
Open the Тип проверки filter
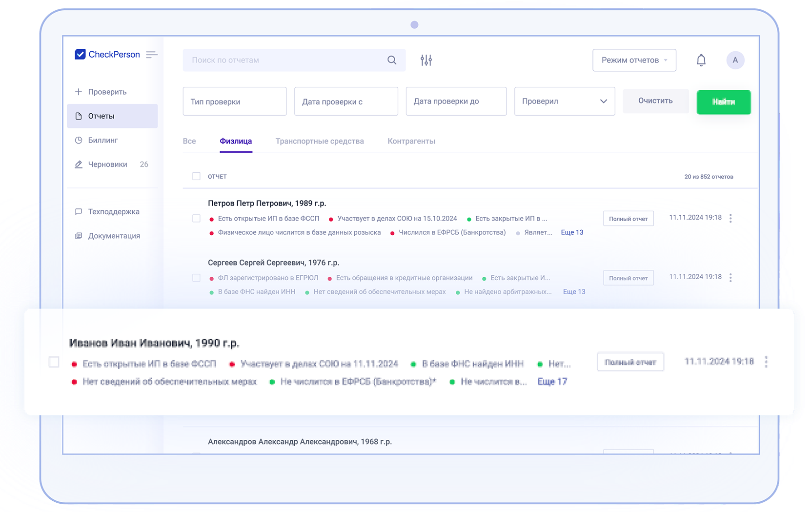pos(234,101)
